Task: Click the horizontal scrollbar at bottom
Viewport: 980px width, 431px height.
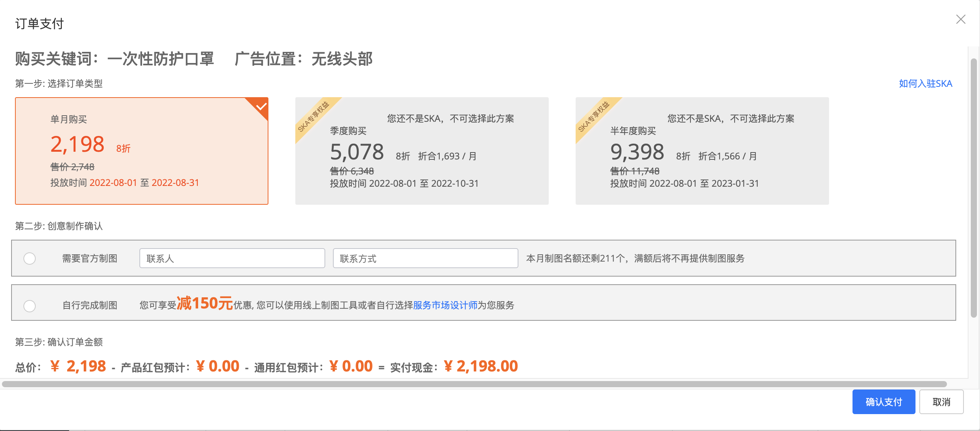Action: click(474, 384)
